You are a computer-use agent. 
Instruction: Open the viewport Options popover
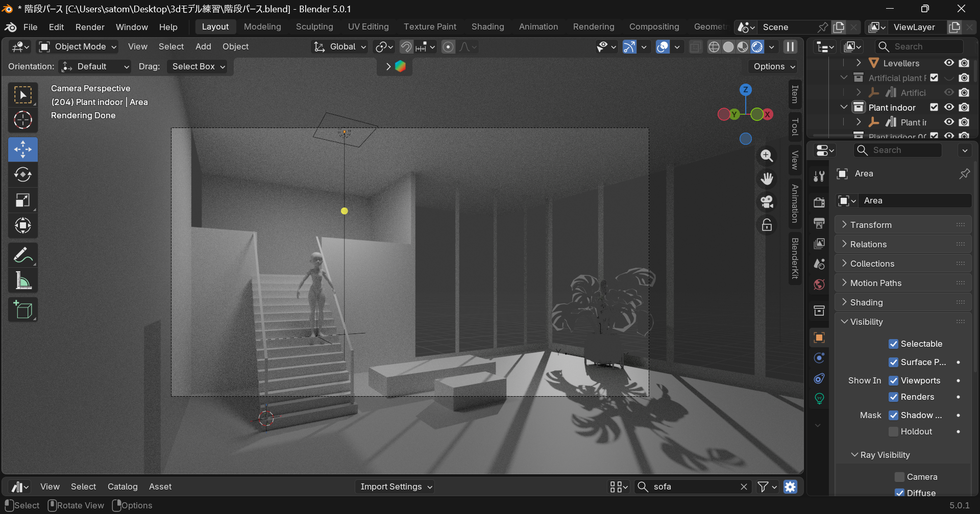pyautogui.click(x=774, y=67)
